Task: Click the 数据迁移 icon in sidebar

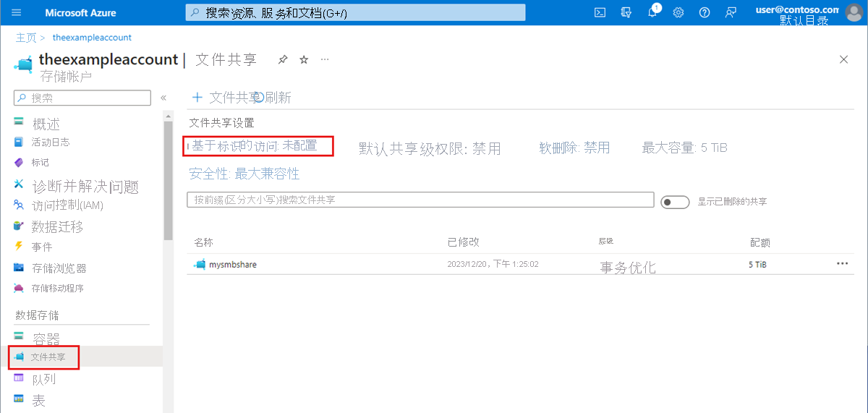Action: click(x=19, y=226)
